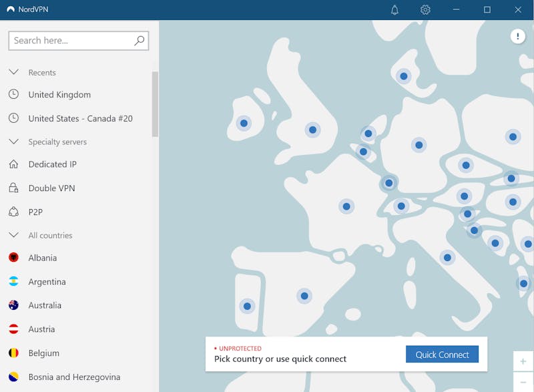Select the Dedicated IP house icon
The height and width of the screenshot is (392, 534).
tap(13, 164)
